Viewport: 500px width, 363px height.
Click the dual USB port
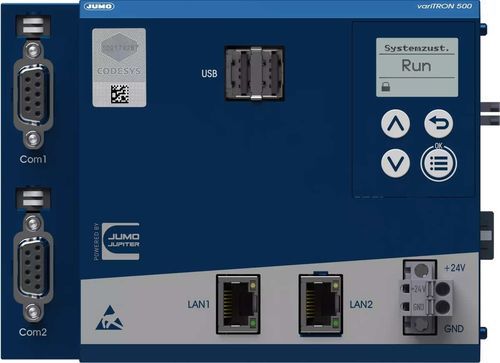[x=255, y=73]
